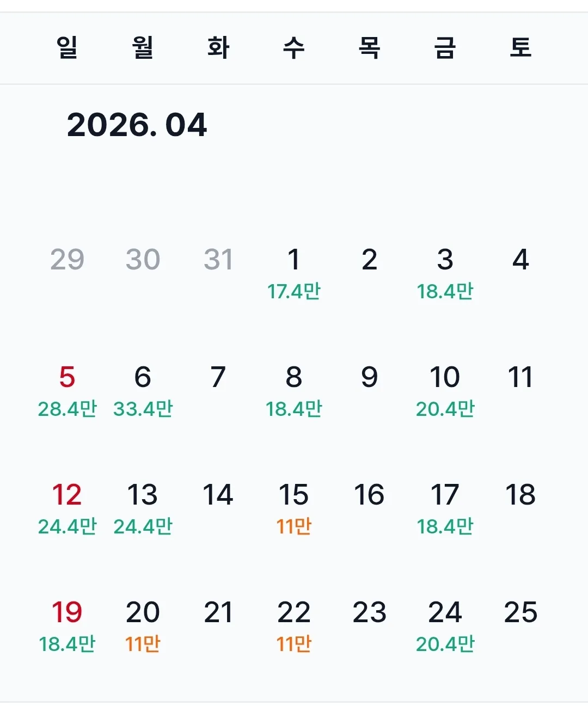Choose April 17 priced at 18.4만
Image resolution: width=588 pixels, height=706 pixels.
click(445, 509)
